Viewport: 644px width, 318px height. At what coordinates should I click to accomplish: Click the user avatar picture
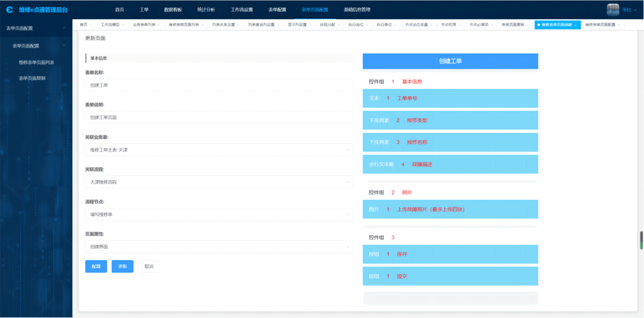613,10
